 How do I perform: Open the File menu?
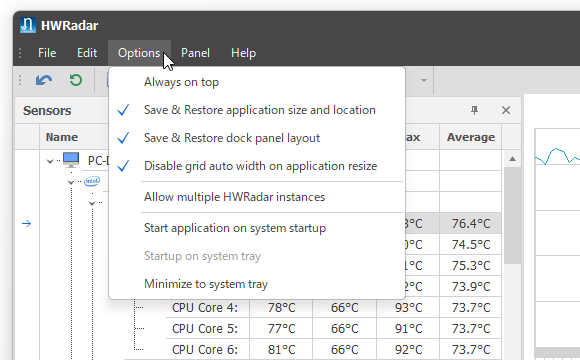tap(47, 53)
